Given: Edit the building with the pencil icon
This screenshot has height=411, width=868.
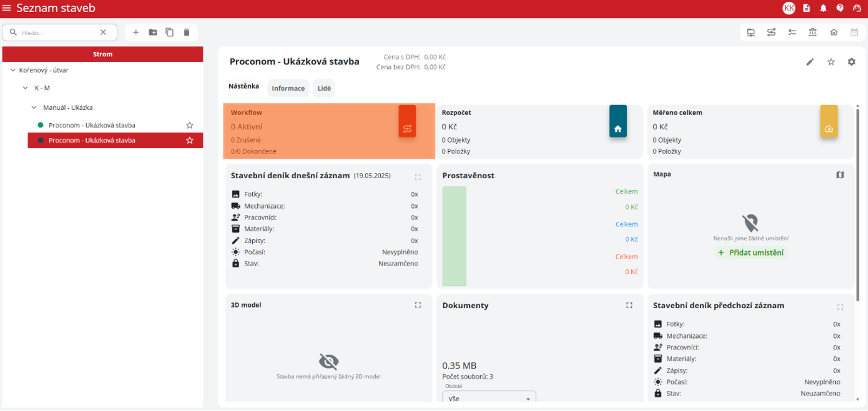Looking at the screenshot, I should pyautogui.click(x=810, y=62).
